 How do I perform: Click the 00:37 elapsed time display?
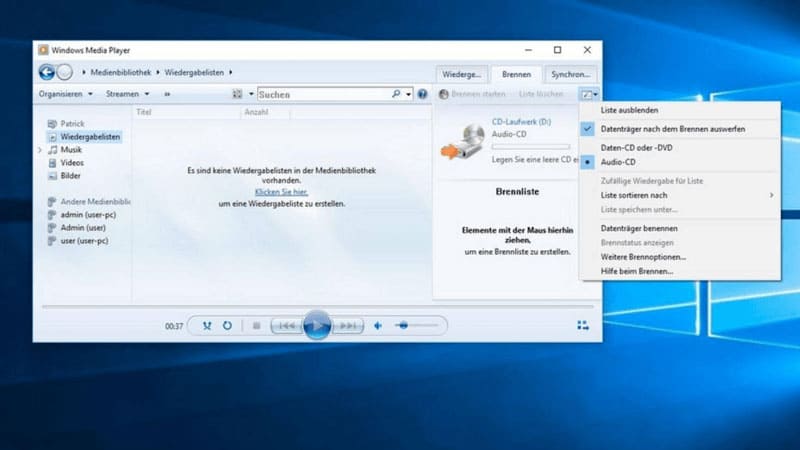pyautogui.click(x=173, y=326)
